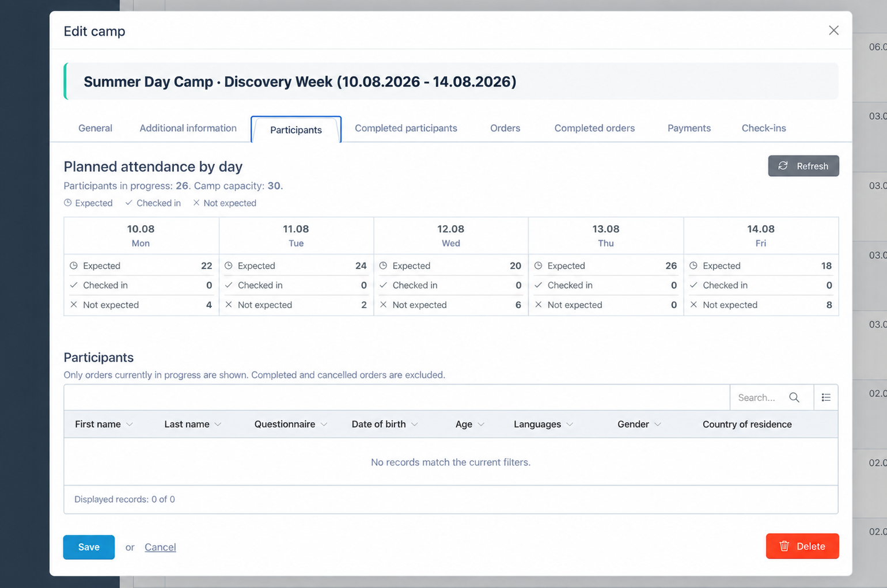The width and height of the screenshot is (887, 588).
Task: Expand the Gender column filter
Action: tap(658, 424)
